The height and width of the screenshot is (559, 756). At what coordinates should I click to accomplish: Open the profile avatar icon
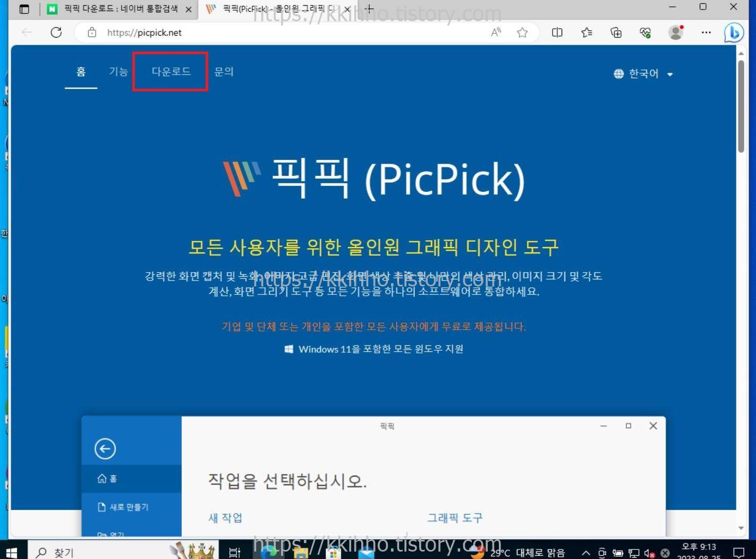click(x=676, y=32)
